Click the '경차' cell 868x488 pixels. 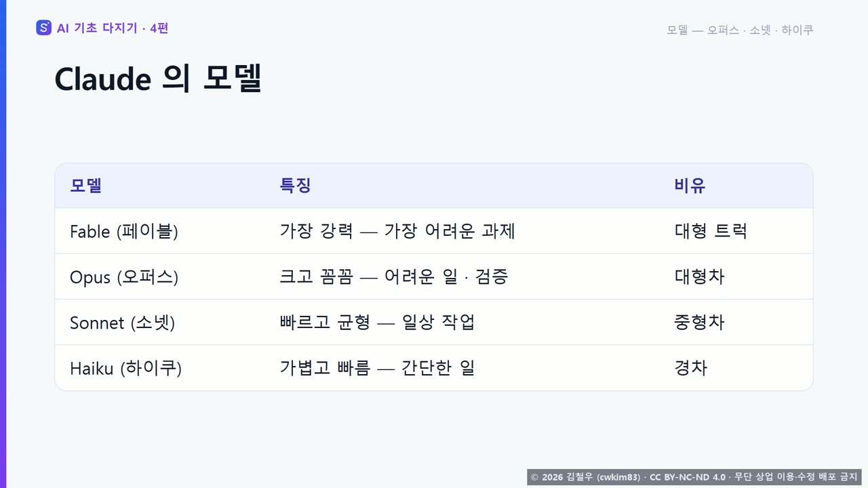(691, 368)
